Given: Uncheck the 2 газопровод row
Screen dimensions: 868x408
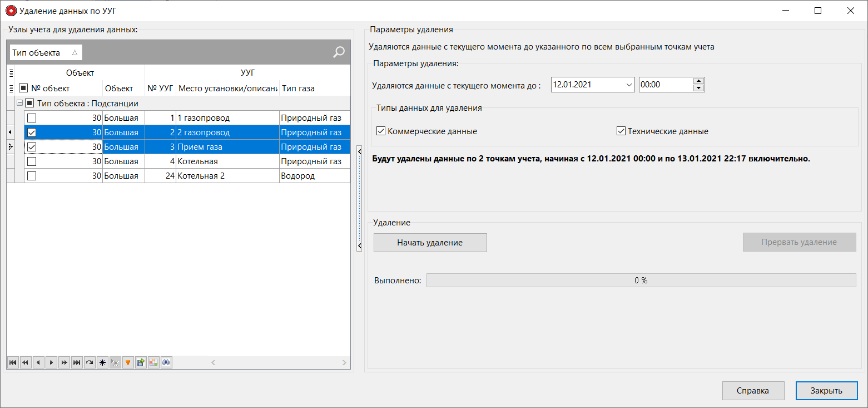Looking at the screenshot, I should click(32, 132).
